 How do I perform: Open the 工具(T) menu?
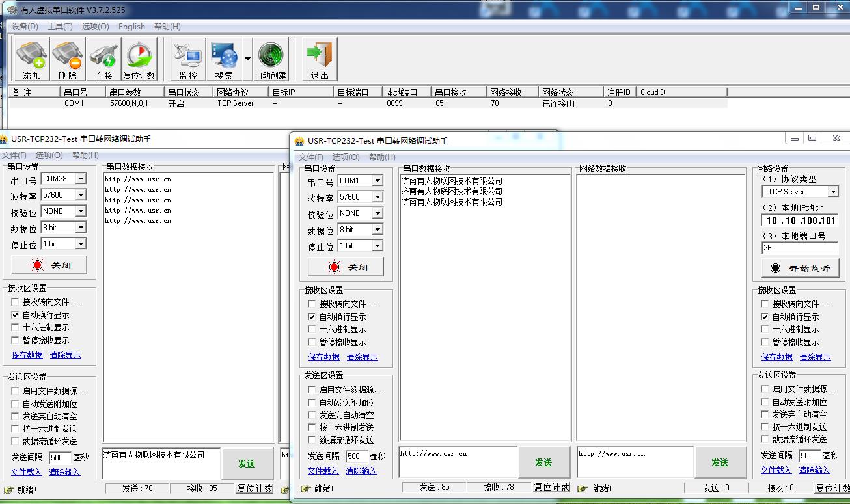(60, 27)
